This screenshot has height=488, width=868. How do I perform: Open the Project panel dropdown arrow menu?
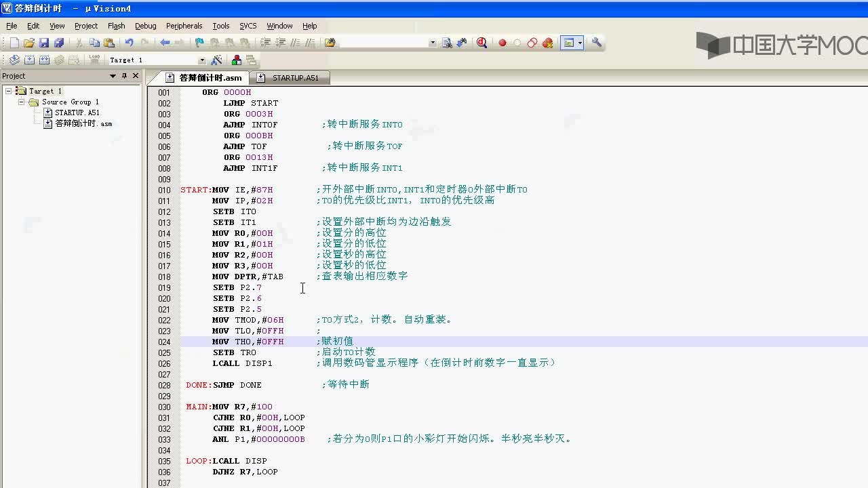coord(113,76)
